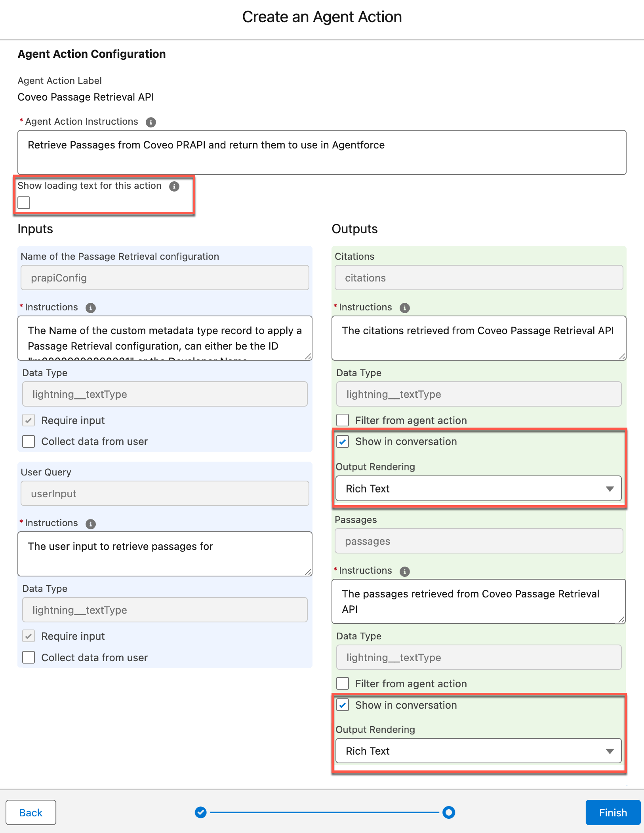Check Collect data from user for User Query
Viewport: 644px width, 833px height.
(29, 658)
